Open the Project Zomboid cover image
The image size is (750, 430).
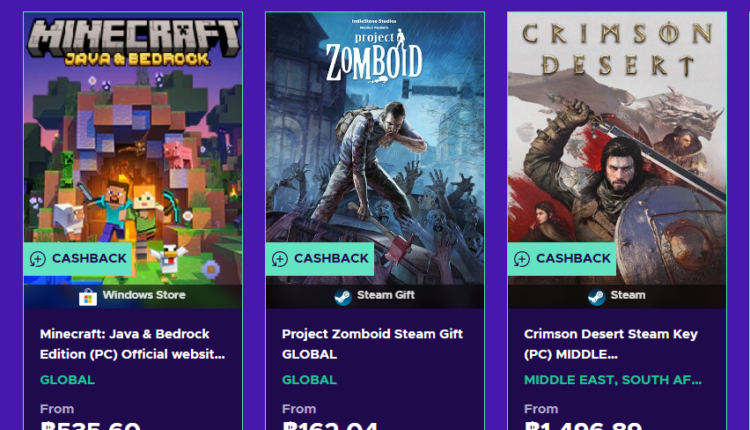(x=375, y=140)
